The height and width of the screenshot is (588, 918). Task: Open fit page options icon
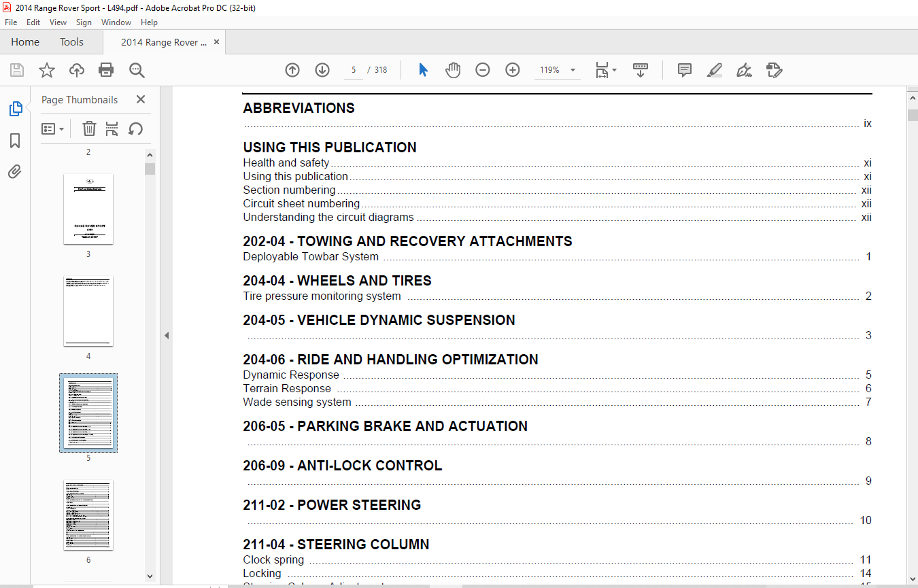[605, 70]
